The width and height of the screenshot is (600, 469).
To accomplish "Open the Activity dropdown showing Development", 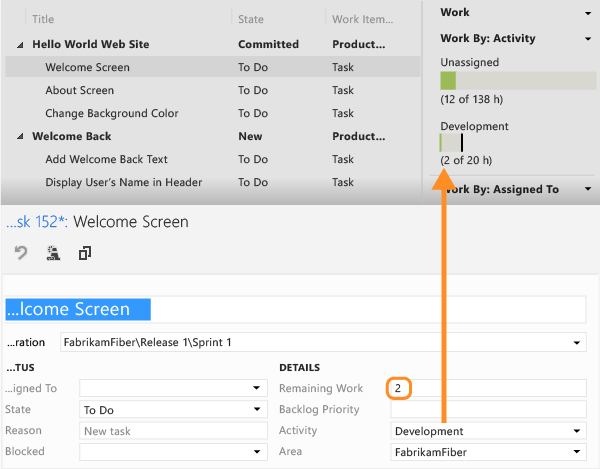I will (578, 431).
